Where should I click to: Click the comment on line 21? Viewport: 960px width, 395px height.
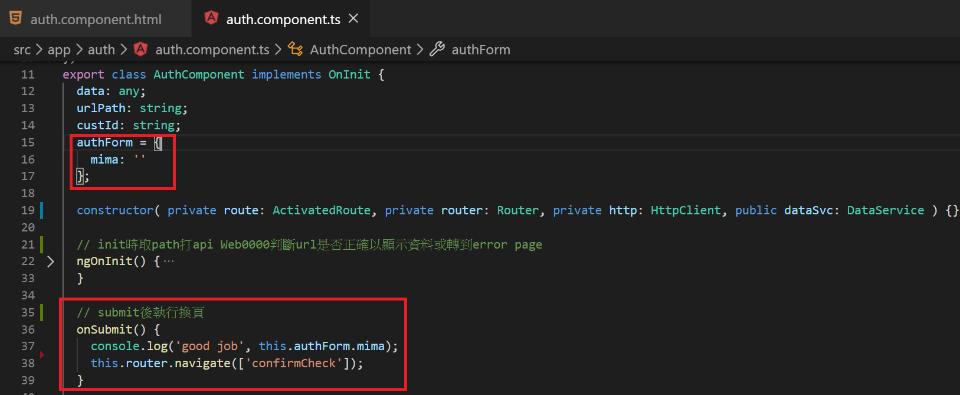pyautogui.click(x=309, y=245)
